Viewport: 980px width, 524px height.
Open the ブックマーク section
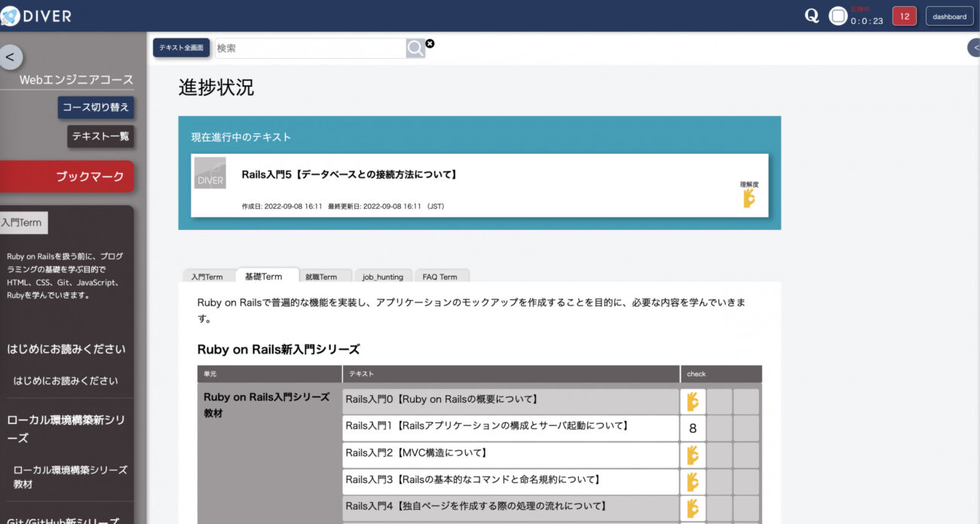pyautogui.click(x=67, y=176)
